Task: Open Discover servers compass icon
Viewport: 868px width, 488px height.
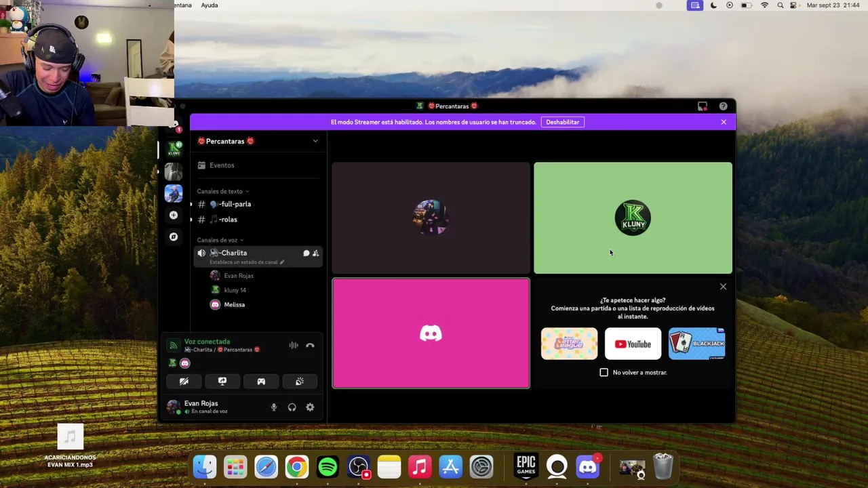Action: (174, 237)
